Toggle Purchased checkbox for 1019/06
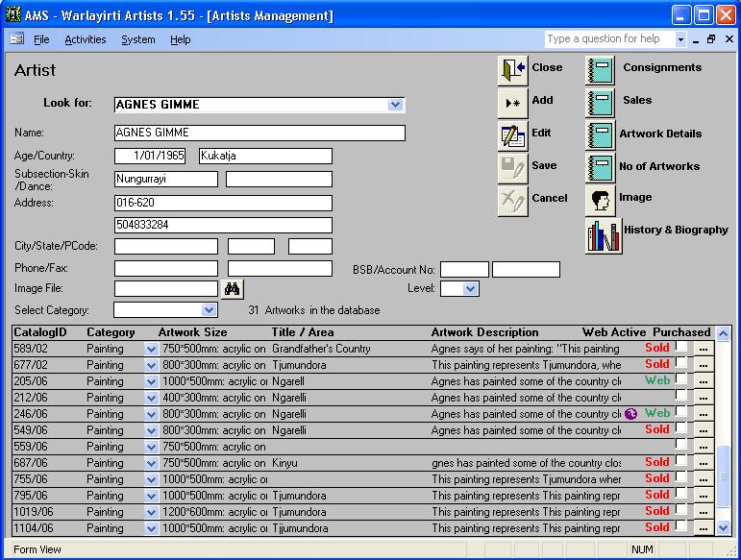 681,509
